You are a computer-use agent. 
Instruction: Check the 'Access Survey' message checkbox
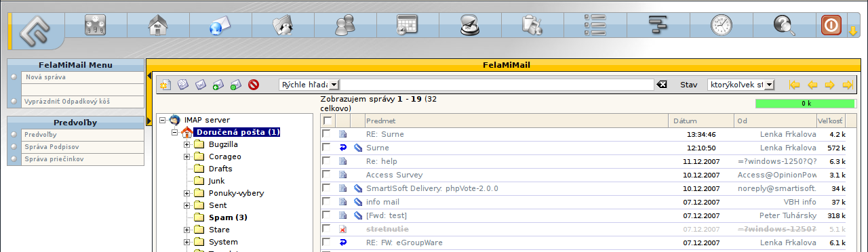tap(327, 174)
